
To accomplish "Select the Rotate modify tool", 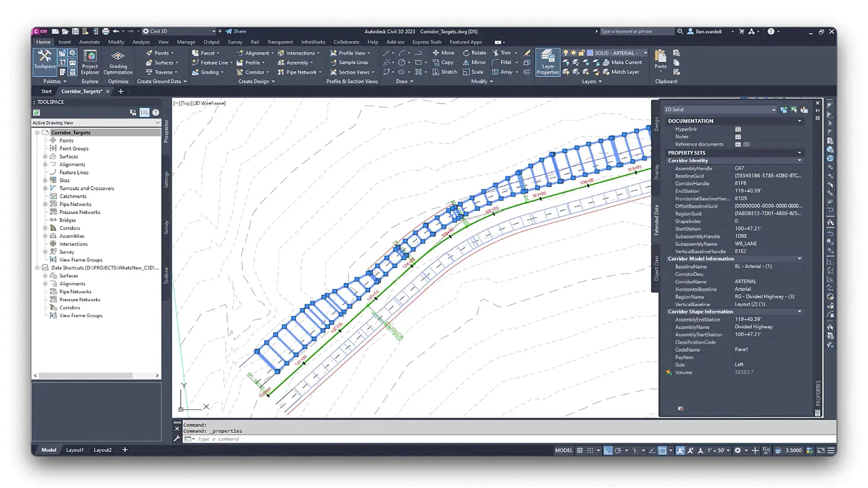I will [x=474, y=53].
